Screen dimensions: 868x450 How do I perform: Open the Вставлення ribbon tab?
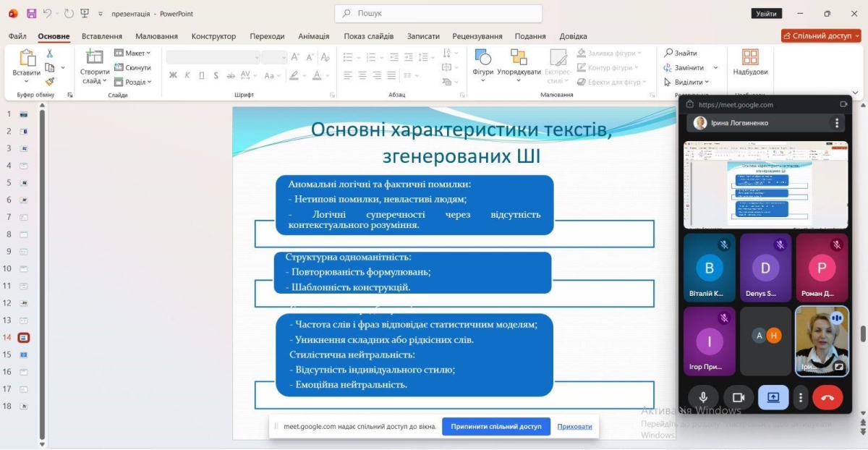point(102,36)
